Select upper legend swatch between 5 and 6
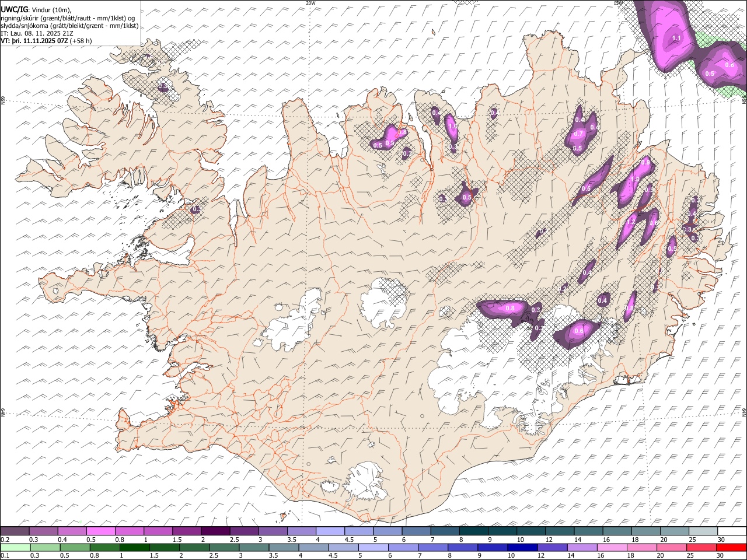 pos(387,531)
